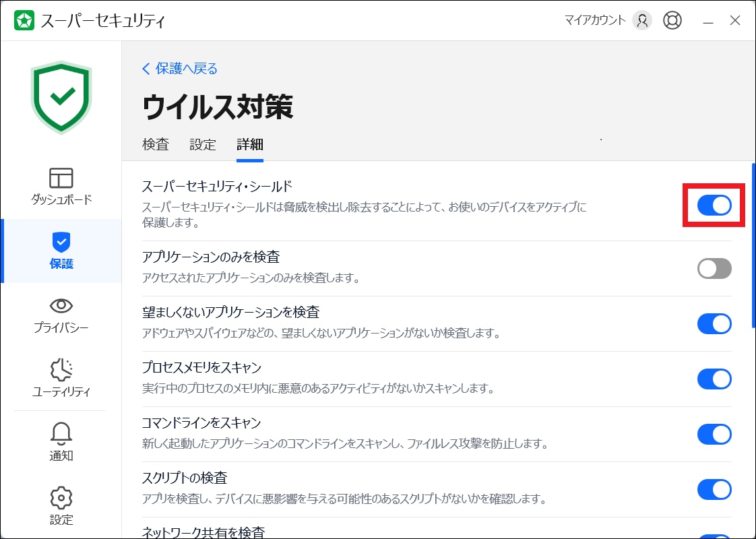
Task: Click description starting 実行中のプロセスのメモリ内に
Action: pyautogui.click(x=318, y=388)
